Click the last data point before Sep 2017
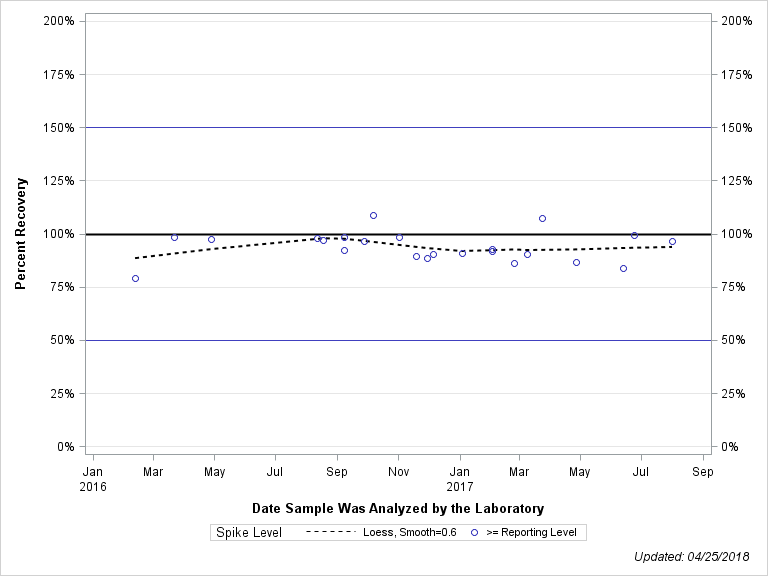Screen dimensions: 768x576 click(x=672, y=241)
